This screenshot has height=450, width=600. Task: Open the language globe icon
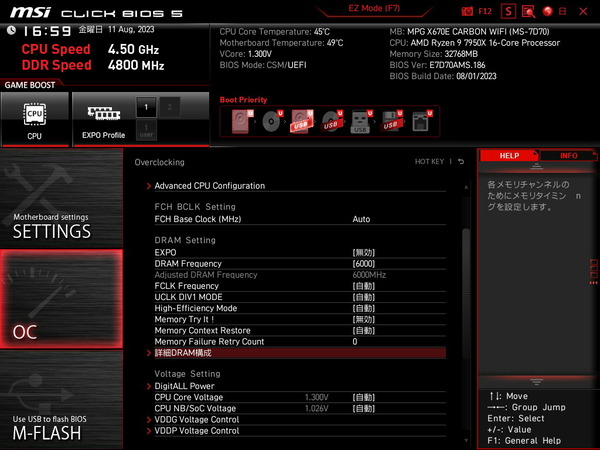coord(548,11)
